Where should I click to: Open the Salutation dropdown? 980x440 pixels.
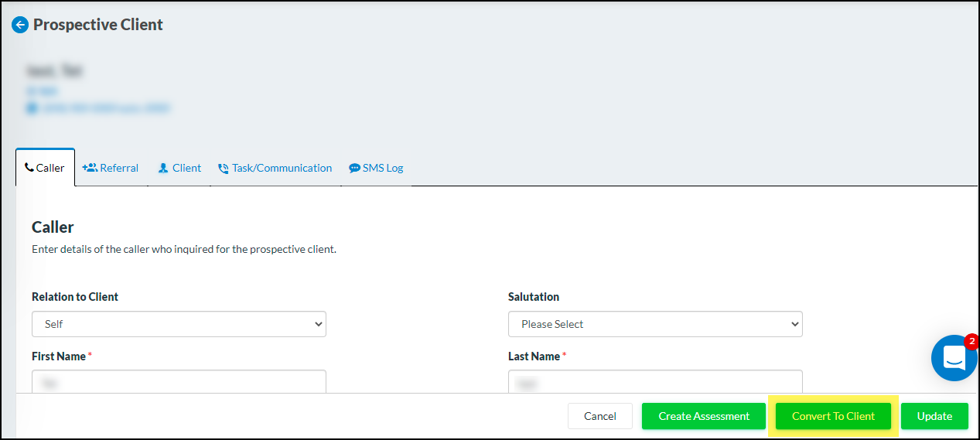tap(655, 324)
